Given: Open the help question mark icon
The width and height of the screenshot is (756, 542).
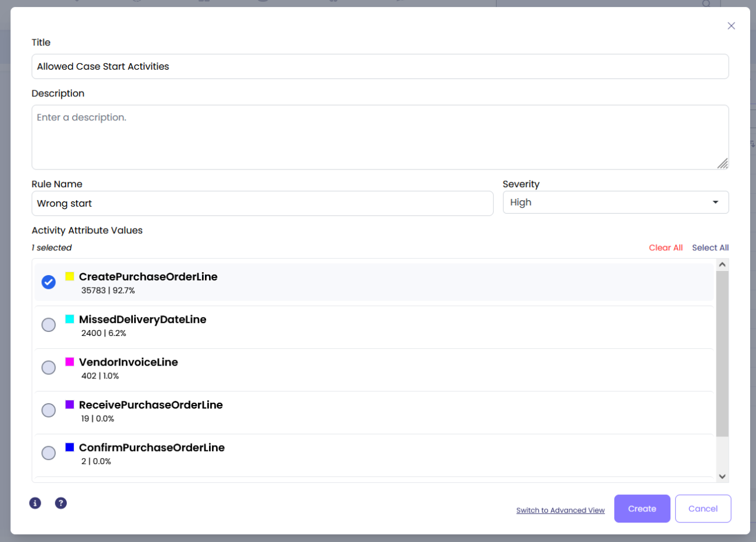Looking at the screenshot, I should [x=61, y=503].
